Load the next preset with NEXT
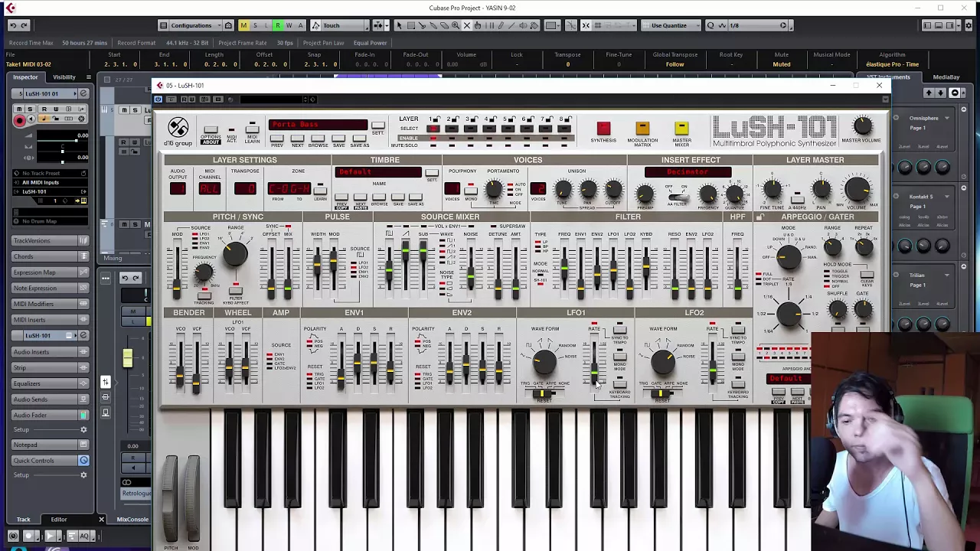The width and height of the screenshot is (980, 551). coord(298,139)
